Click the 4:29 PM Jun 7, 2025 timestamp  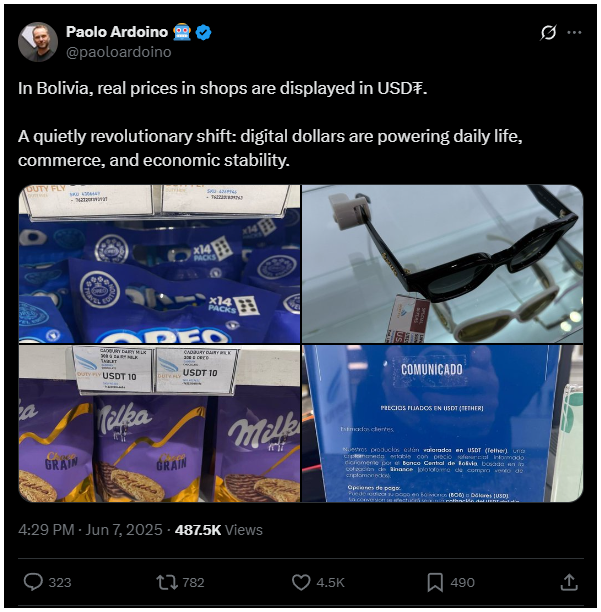(90, 530)
